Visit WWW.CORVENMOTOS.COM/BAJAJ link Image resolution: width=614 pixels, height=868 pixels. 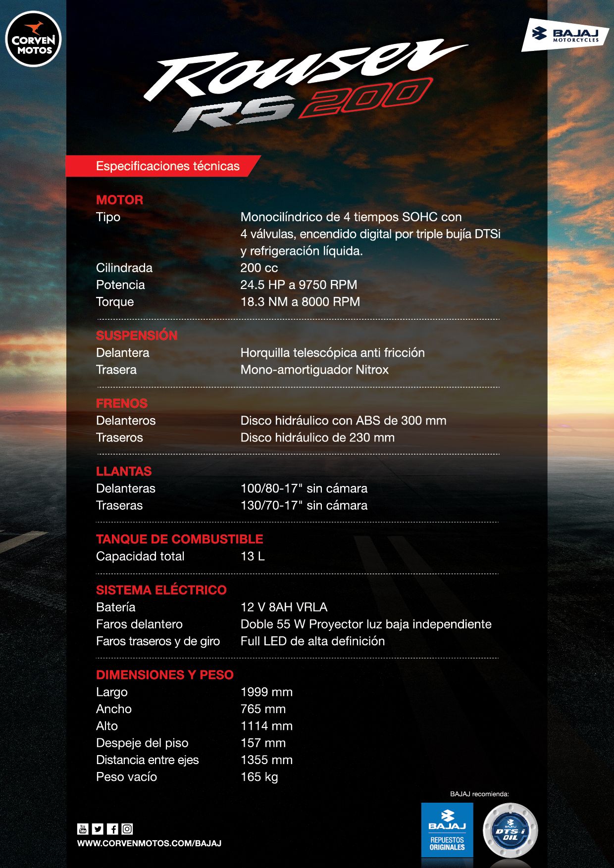point(149,843)
